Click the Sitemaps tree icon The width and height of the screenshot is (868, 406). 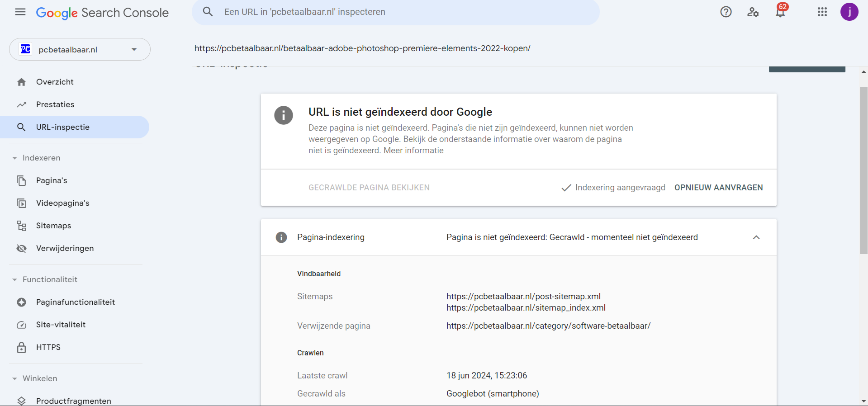pos(21,226)
